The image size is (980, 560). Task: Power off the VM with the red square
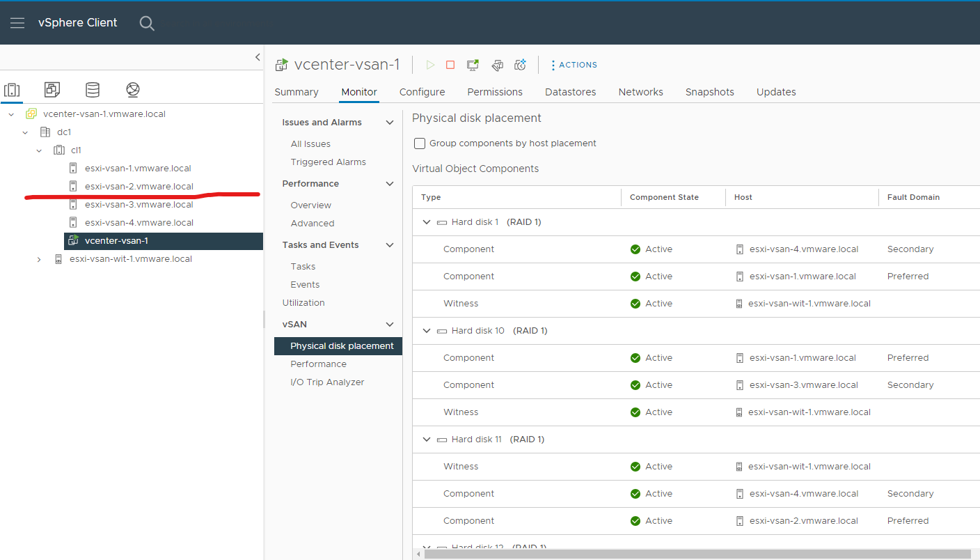pos(450,65)
